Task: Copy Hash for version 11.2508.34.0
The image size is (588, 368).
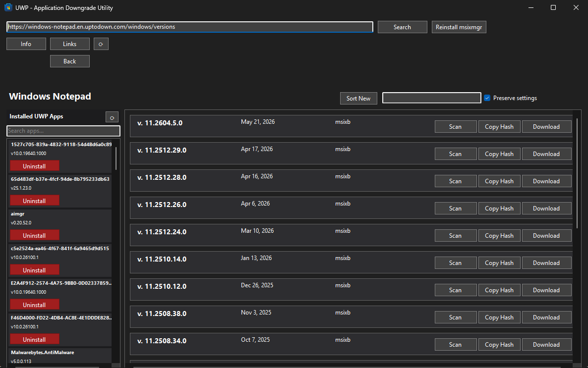Action: [499, 344]
